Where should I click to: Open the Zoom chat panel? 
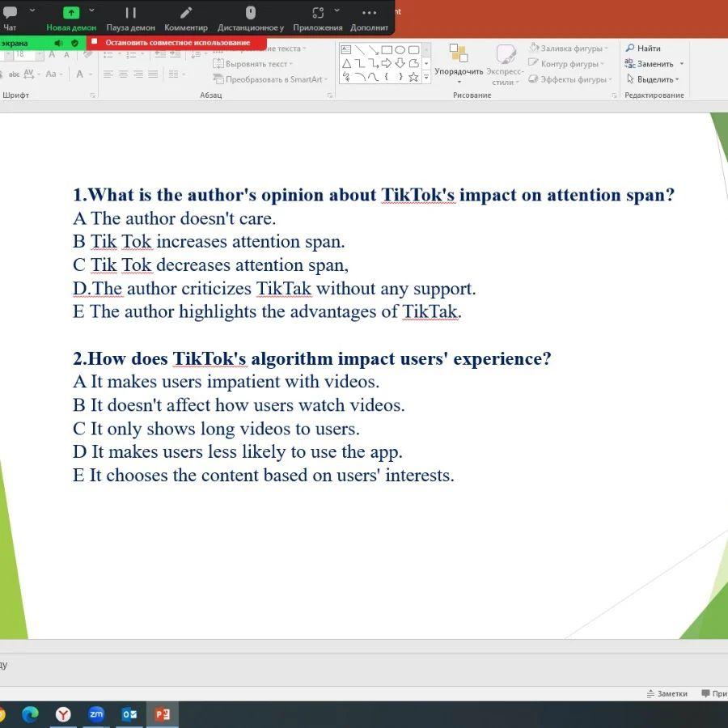[9, 18]
